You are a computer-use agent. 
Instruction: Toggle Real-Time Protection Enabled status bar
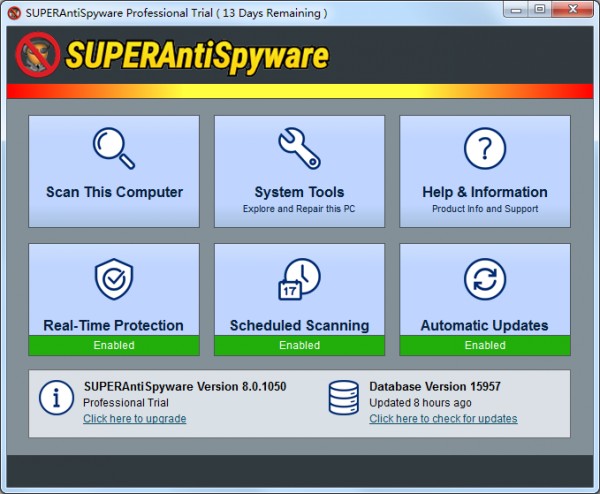[x=114, y=346]
